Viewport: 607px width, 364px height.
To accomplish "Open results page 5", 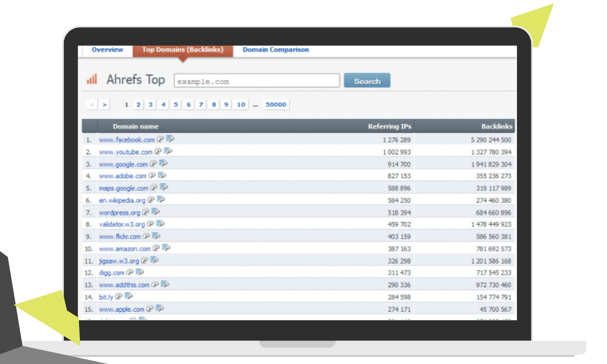I will tap(176, 105).
